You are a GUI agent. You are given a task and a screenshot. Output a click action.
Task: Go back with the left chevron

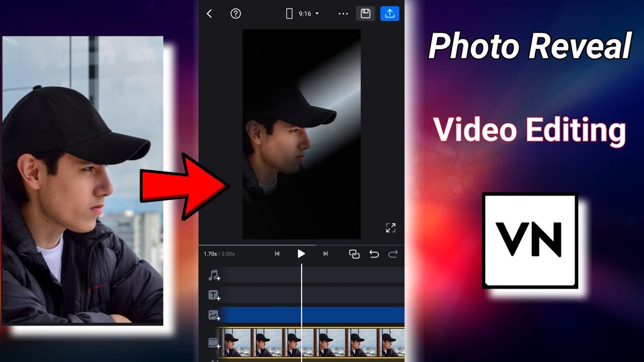click(209, 14)
